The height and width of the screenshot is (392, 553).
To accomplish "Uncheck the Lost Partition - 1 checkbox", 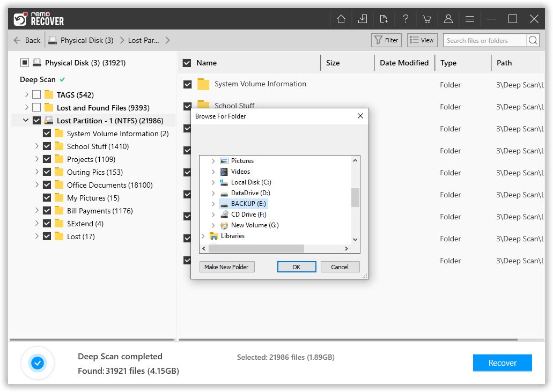I will [x=36, y=120].
